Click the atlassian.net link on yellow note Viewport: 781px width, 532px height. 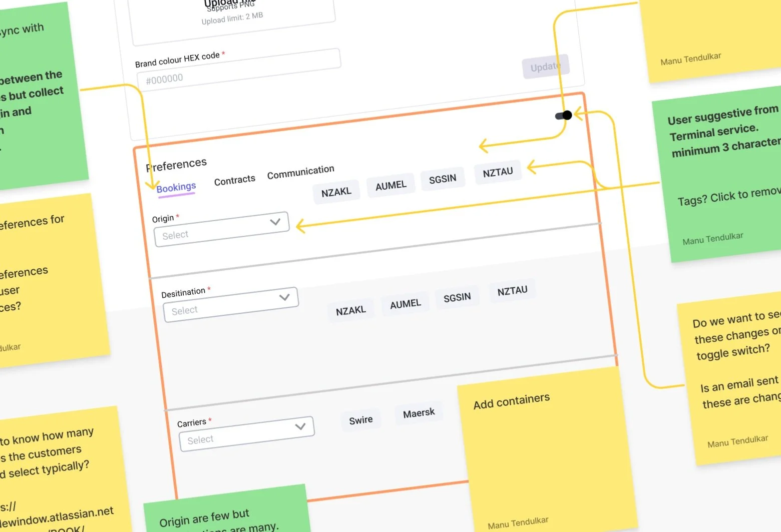(57, 515)
